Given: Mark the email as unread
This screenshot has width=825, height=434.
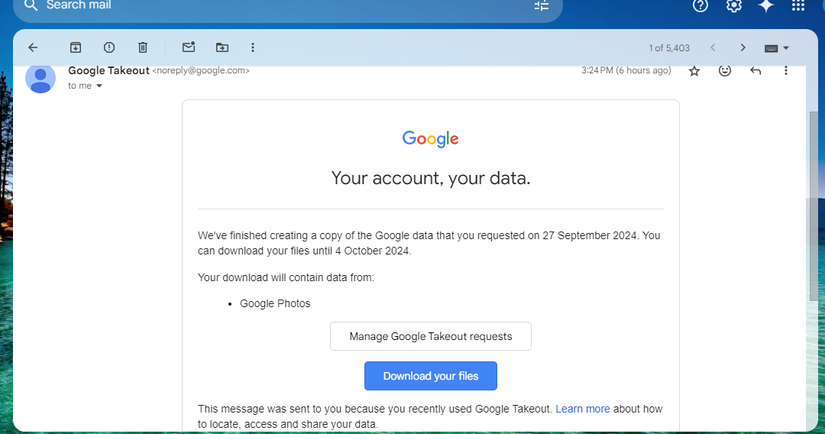Looking at the screenshot, I should tap(188, 47).
